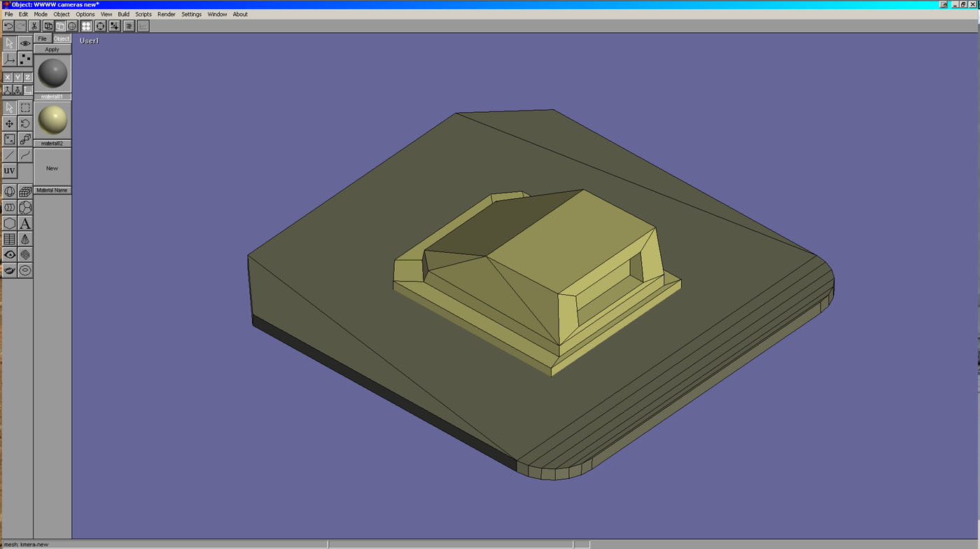This screenshot has width=980, height=549.
Task: Click the snap to grid toolbar icon
Action: click(x=114, y=26)
